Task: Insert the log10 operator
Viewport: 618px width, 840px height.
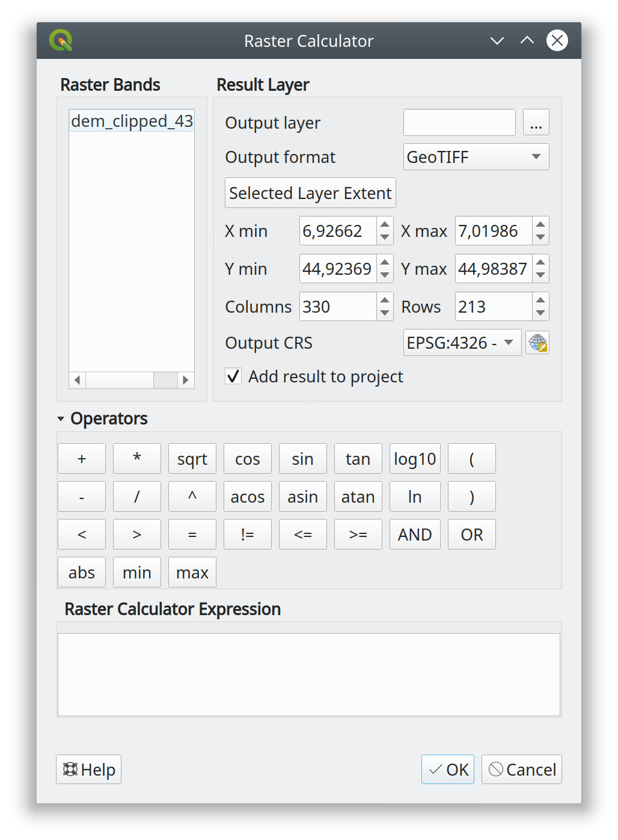Action: coord(415,459)
